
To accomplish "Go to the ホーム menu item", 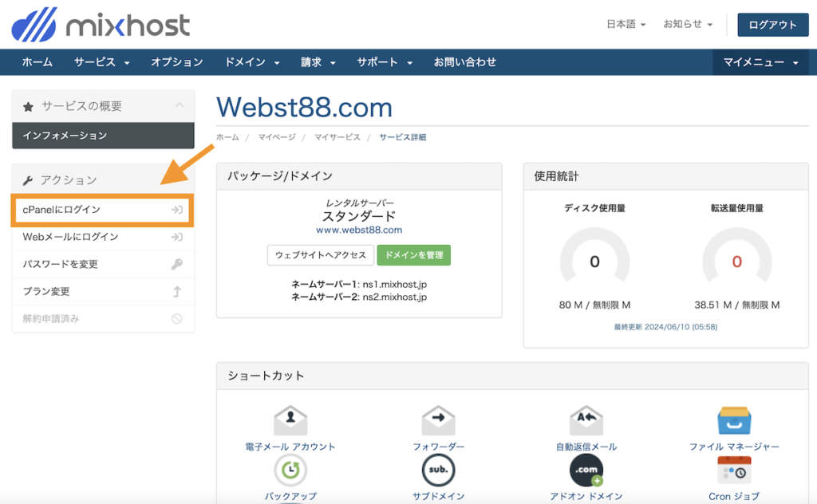I will pyautogui.click(x=37, y=61).
